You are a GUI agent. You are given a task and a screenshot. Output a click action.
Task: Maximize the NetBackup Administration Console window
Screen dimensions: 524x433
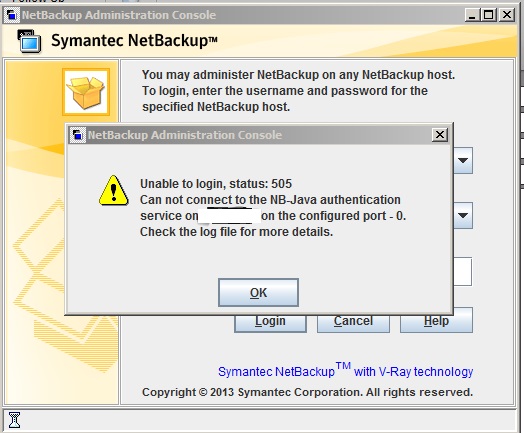(x=489, y=15)
